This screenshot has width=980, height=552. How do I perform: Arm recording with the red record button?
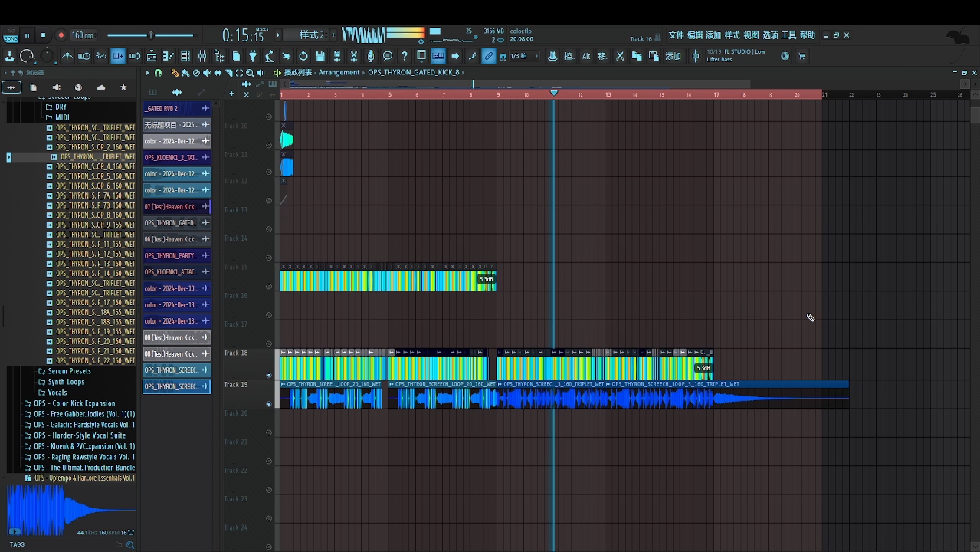click(x=61, y=35)
